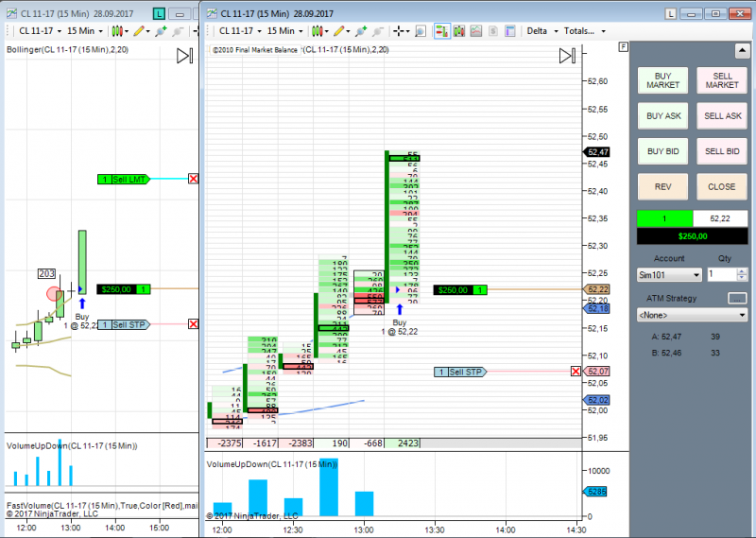Toggle the Chart Trader icon in right chart
The width and height of the screenshot is (756, 538).
(441, 31)
